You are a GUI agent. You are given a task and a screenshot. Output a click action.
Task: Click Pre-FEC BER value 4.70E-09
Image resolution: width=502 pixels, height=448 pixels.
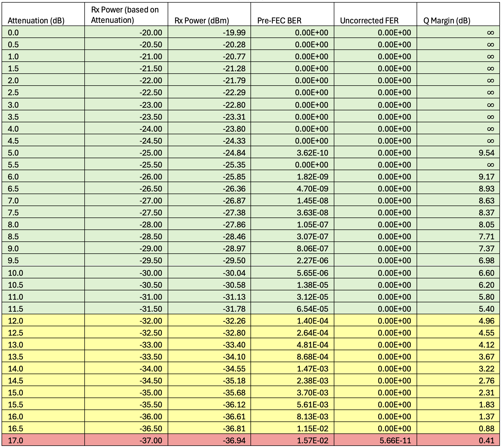292,188
